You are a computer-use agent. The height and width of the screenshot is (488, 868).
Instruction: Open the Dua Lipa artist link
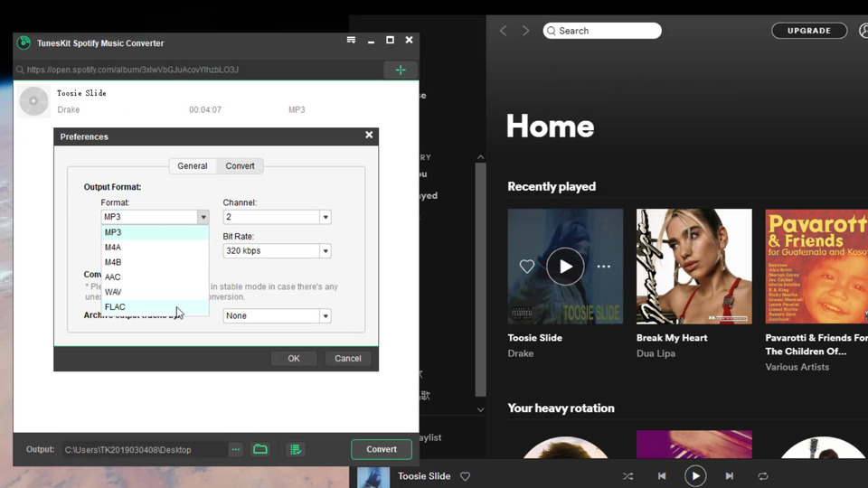(656, 353)
